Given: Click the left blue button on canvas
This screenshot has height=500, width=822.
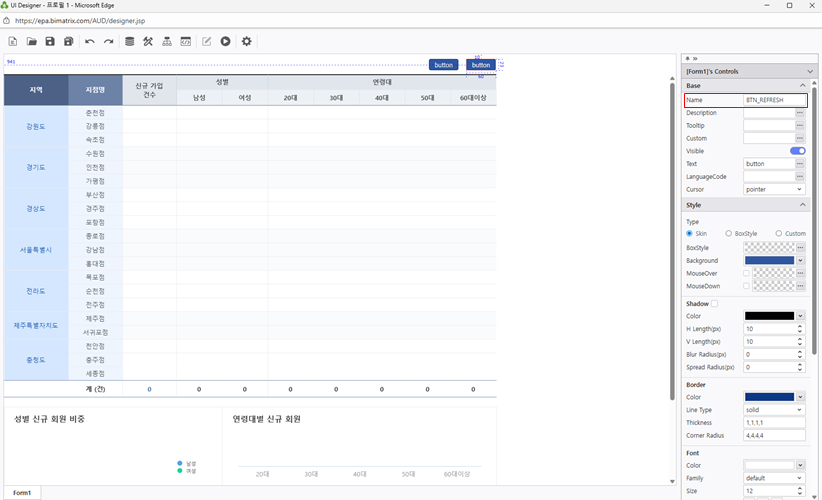Looking at the screenshot, I should pos(444,65).
